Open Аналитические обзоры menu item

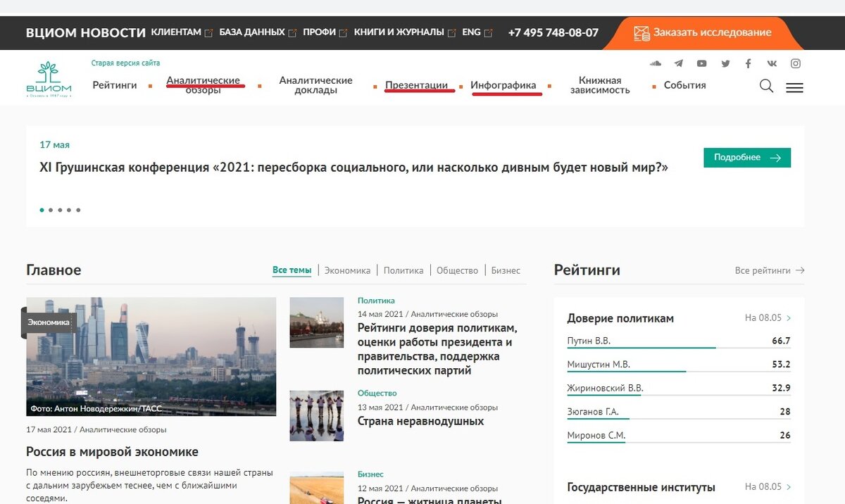[204, 85]
